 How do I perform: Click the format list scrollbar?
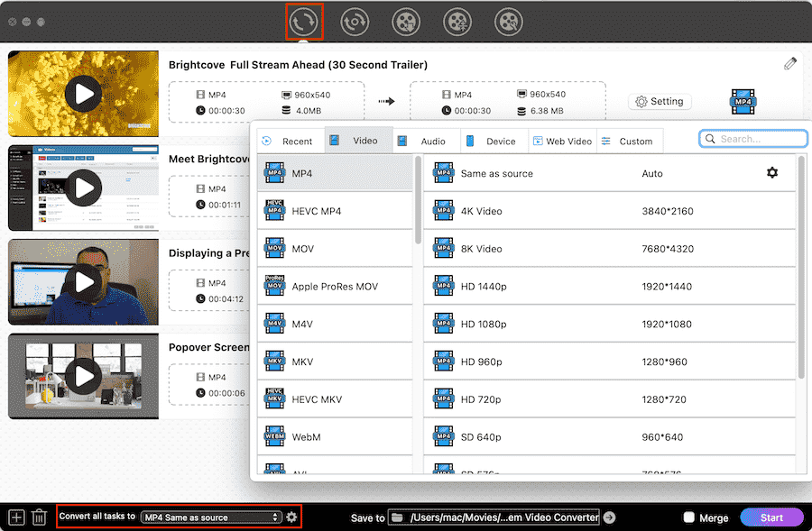(x=418, y=200)
